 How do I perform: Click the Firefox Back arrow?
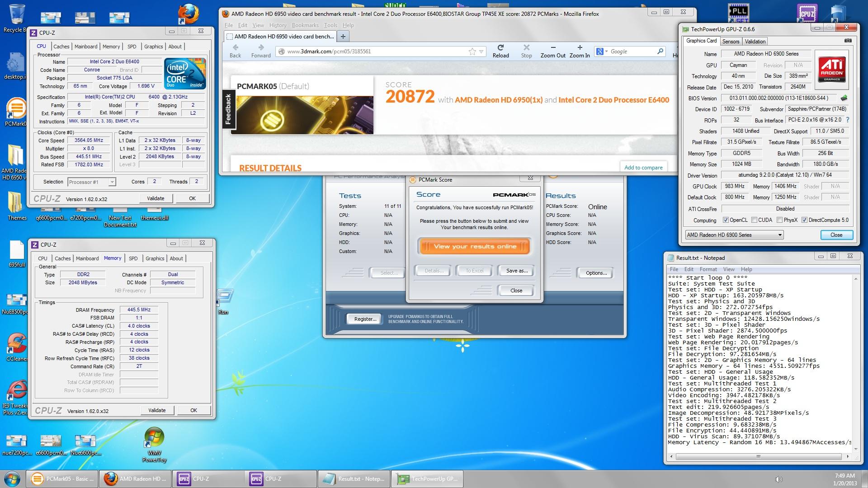[236, 51]
